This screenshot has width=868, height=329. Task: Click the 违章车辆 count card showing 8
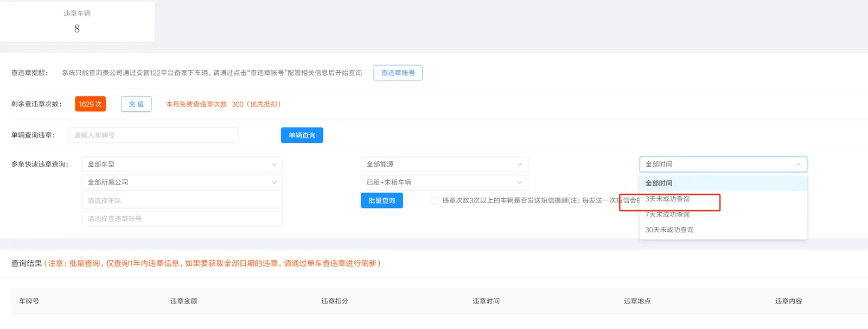[x=77, y=22]
